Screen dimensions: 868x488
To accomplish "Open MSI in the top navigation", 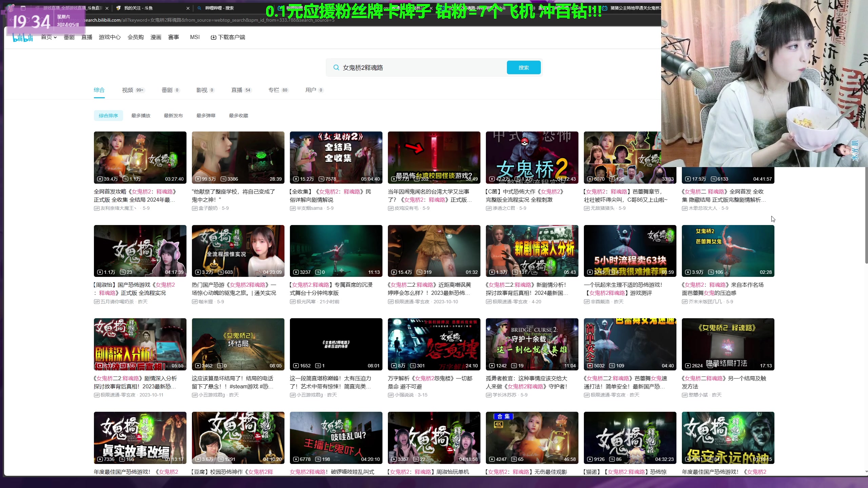I will coord(195,37).
